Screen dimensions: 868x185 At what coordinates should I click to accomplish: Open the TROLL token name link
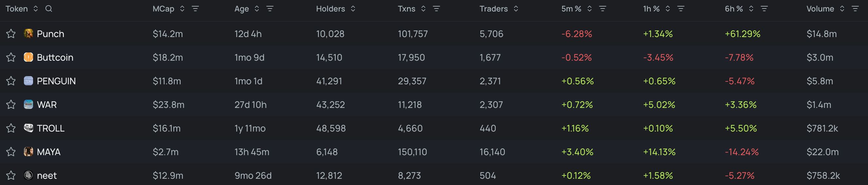pos(50,128)
